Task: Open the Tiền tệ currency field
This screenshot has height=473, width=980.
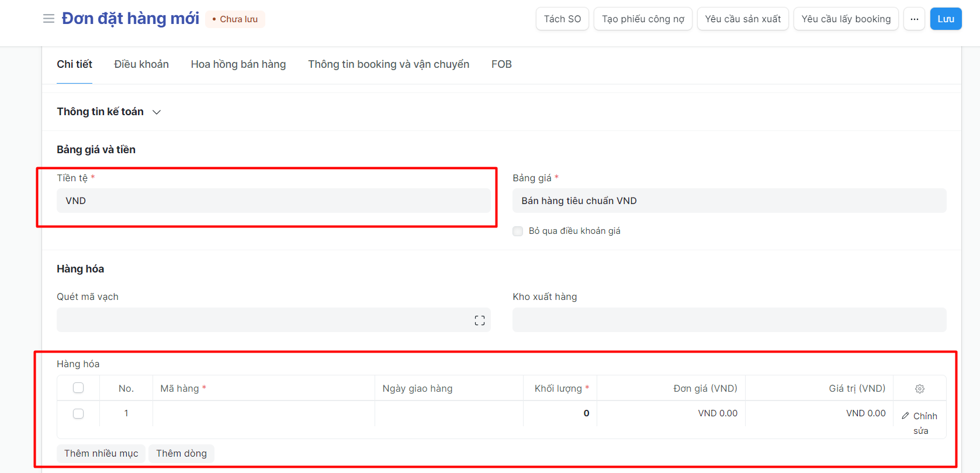Action: (273, 201)
